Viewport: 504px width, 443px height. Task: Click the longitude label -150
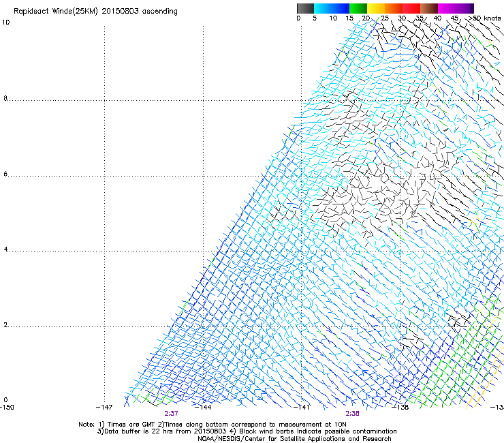[x=7, y=408]
